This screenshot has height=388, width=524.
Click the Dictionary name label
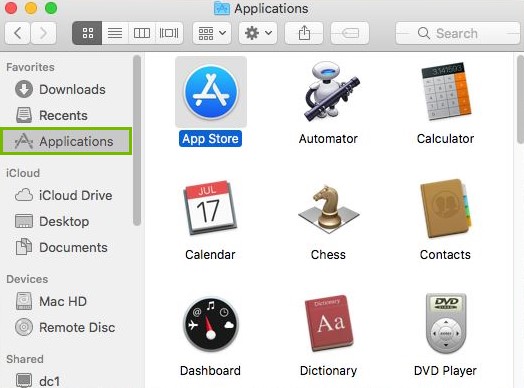[328, 371]
